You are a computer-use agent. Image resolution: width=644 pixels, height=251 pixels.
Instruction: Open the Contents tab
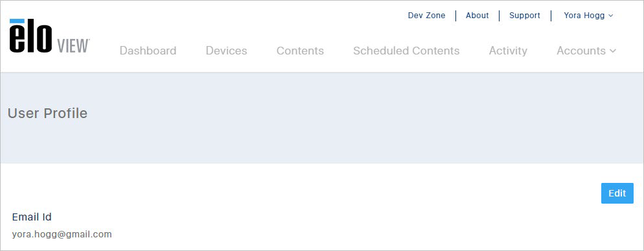click(x=300, y=51)
